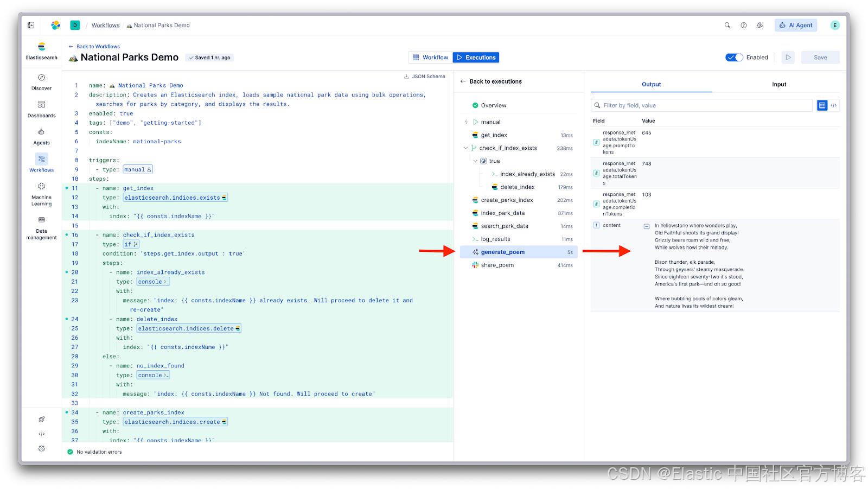The width and height of the screenshot is (868, 489).
Task: Click the promptTokens value 645
Action: click(647, 133)
